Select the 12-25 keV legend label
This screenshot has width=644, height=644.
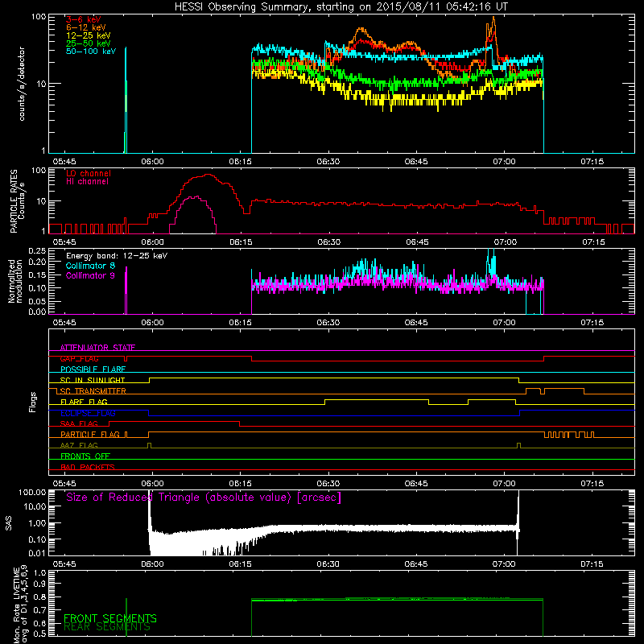pyautogui.click(x=88, y=35)
